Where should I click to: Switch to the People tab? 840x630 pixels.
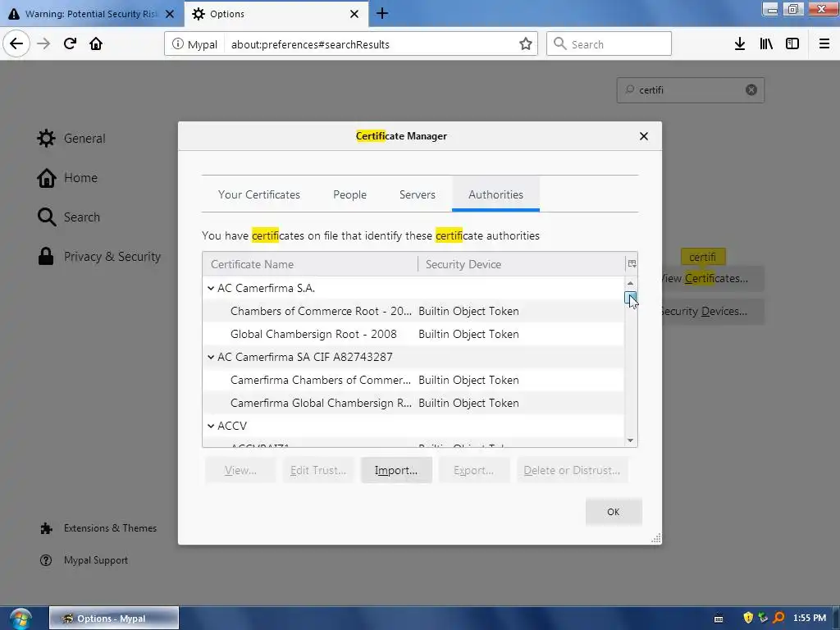click(349, 194)
